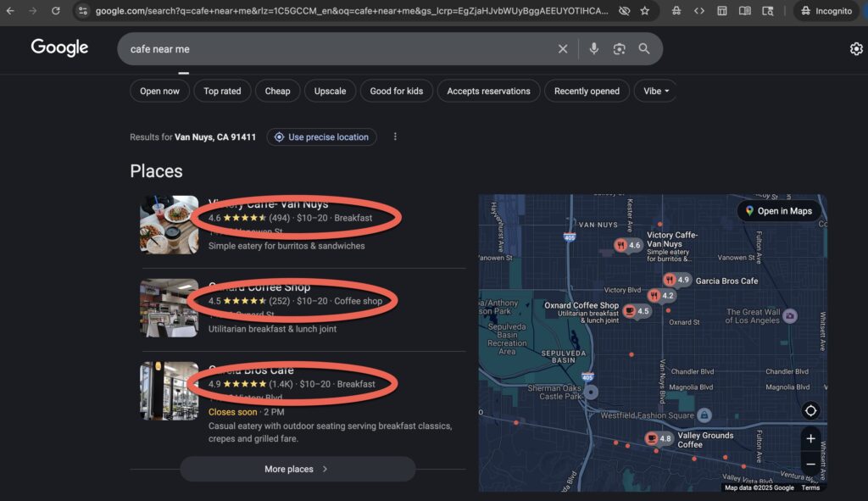Expand the Vibe filter dropdown
The image size is (868, 501).
point(654,91)
